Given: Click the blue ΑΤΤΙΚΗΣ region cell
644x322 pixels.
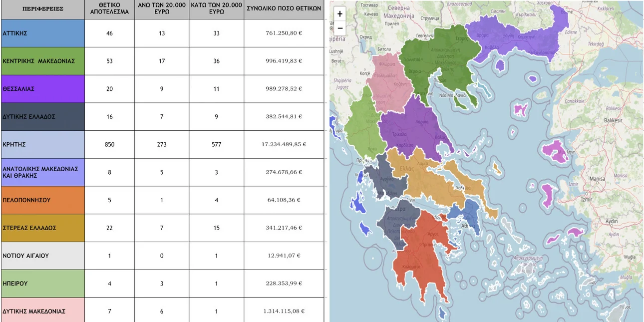Looking at the screenshot, I should [x=43, y=33].
